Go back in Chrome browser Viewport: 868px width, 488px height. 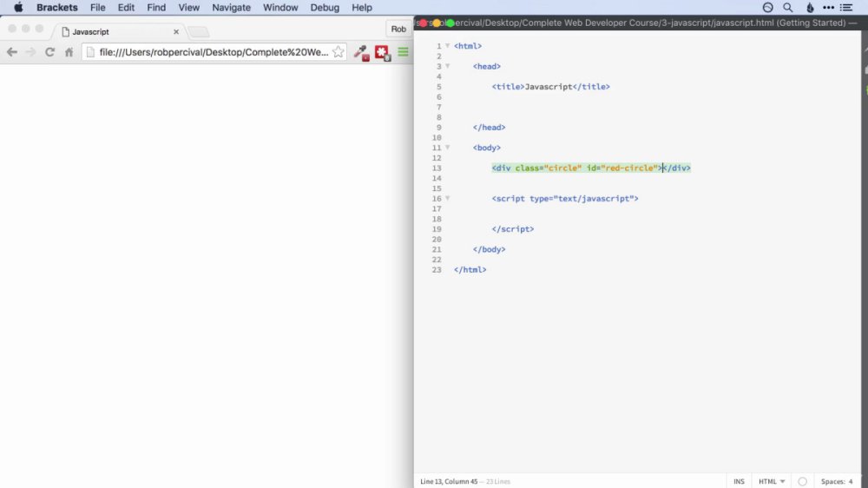12,52
